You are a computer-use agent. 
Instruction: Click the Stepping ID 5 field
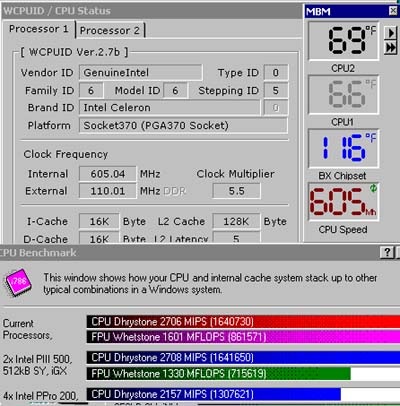click(276, 90)
